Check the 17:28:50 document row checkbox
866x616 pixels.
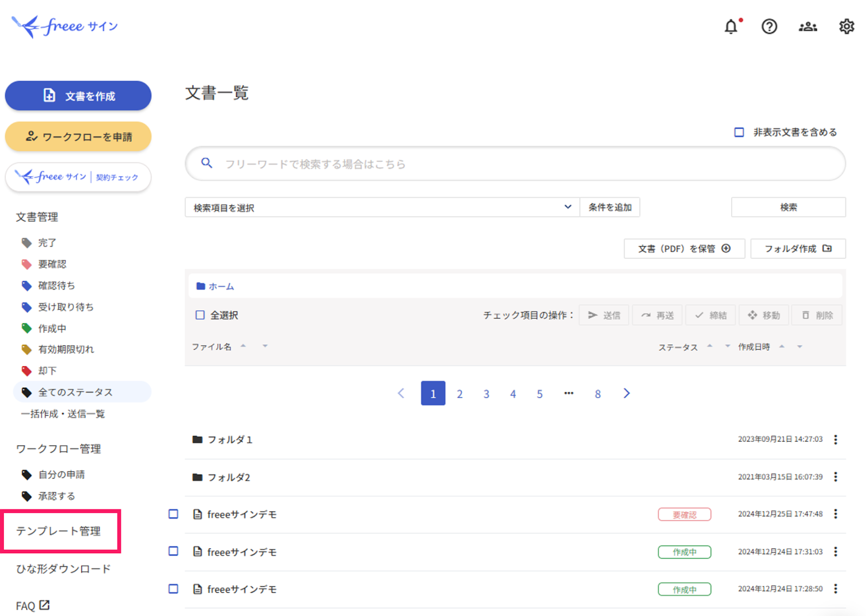pyautogui.click(x=173, y=588)
